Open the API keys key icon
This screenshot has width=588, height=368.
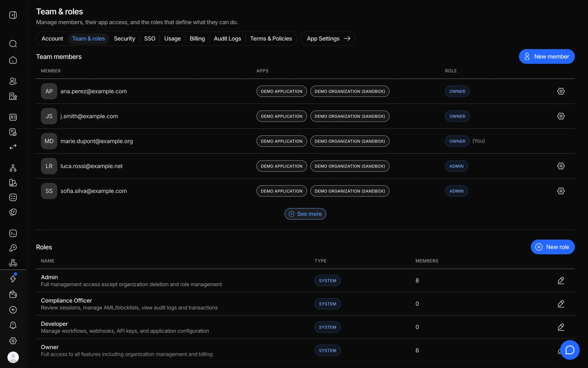pos(13,248)
